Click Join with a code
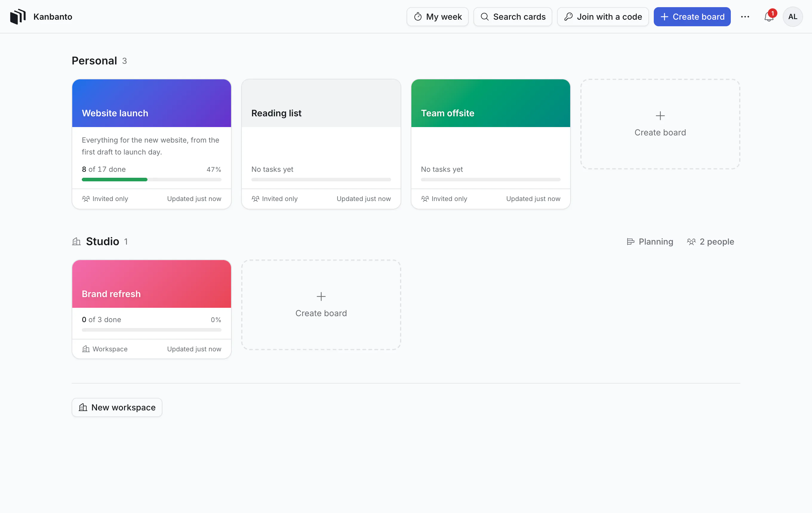812x513 pixels. pyautogui.click(x=603, y=16)
